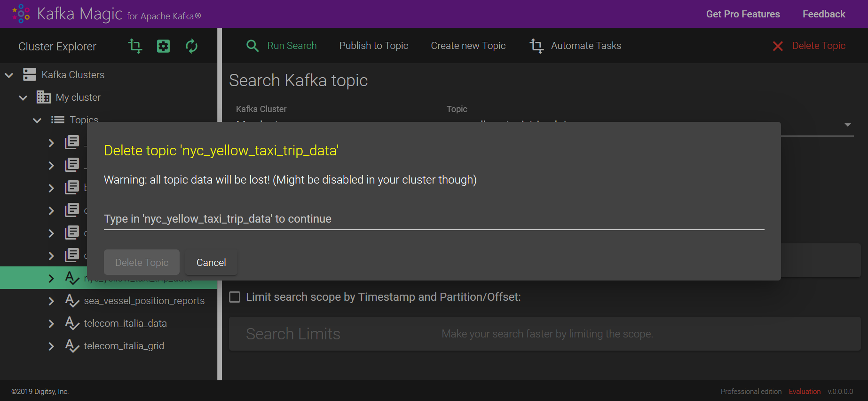The height and width of the screenshot is (401, 868).
Task: Open cluster settings icon in Cluster Explorer
Action: click(x=163, y=46)
